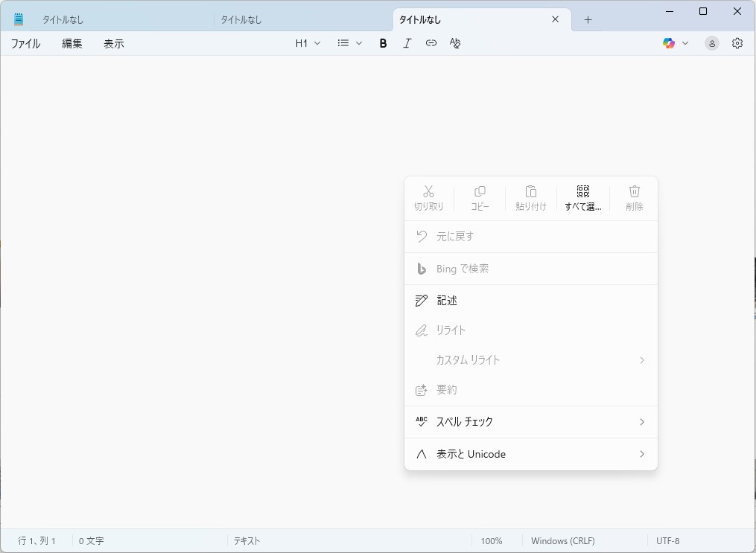Click the spell check toolbar icon
Screen dimensions: 756x553
455,43
